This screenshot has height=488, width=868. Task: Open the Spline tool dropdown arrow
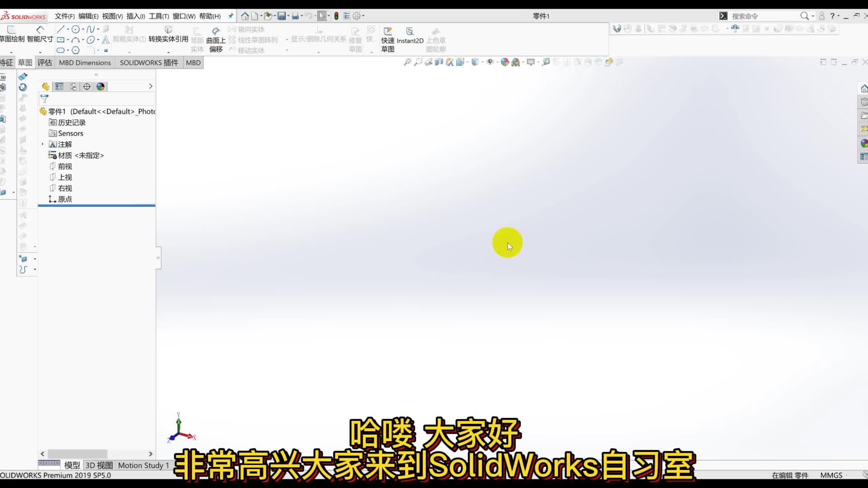pos(98,29)
